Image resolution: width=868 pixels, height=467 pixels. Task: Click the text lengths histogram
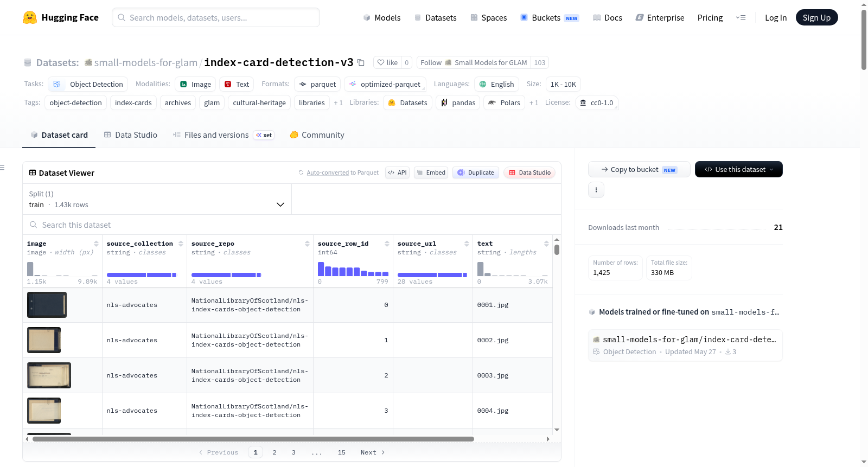tap(513, 269)
